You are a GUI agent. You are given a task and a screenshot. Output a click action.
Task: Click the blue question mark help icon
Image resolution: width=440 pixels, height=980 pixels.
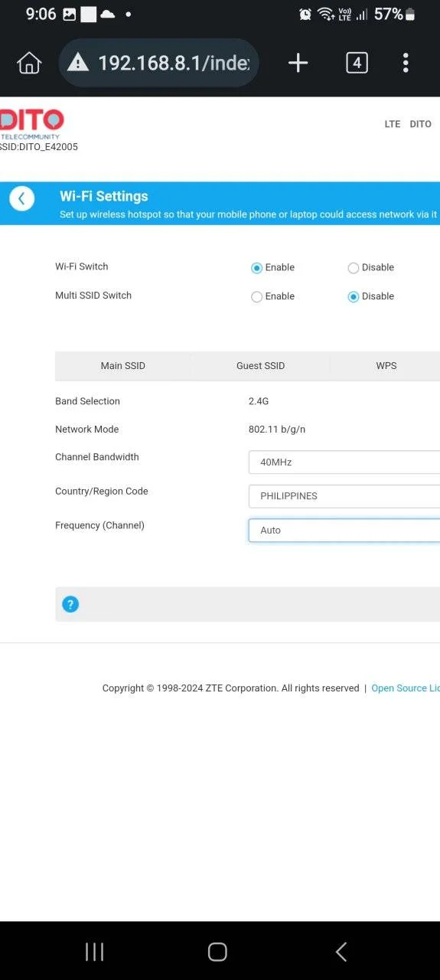click(x=70, y=604)
